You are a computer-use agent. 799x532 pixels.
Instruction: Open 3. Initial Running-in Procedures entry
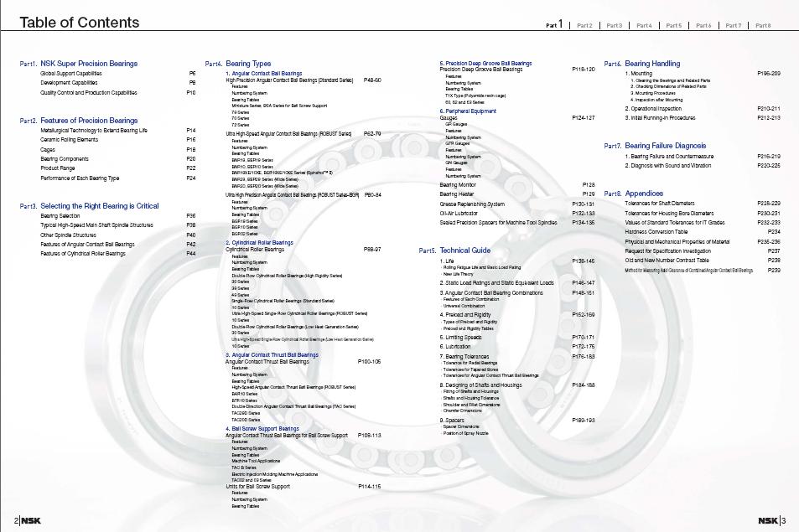click(660, 117)
